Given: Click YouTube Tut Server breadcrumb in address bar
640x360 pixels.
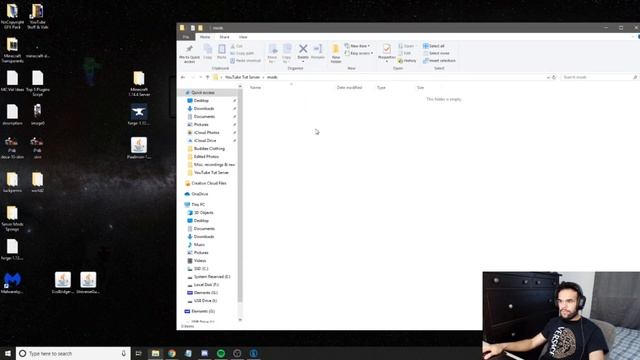Looking at the screenshot, I should [x=242, y=77].
